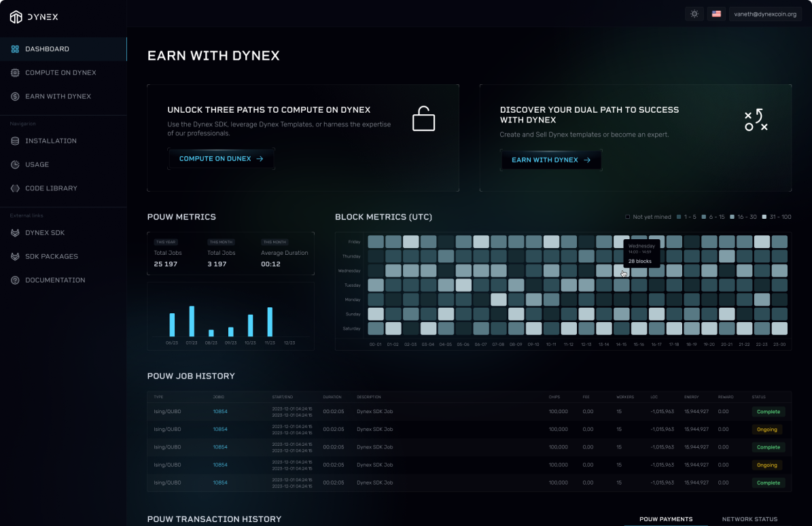The height and width of the screenshot is (526, 812).
Task: Click the WORKERS column header
Action: click(x=625, y=397)
